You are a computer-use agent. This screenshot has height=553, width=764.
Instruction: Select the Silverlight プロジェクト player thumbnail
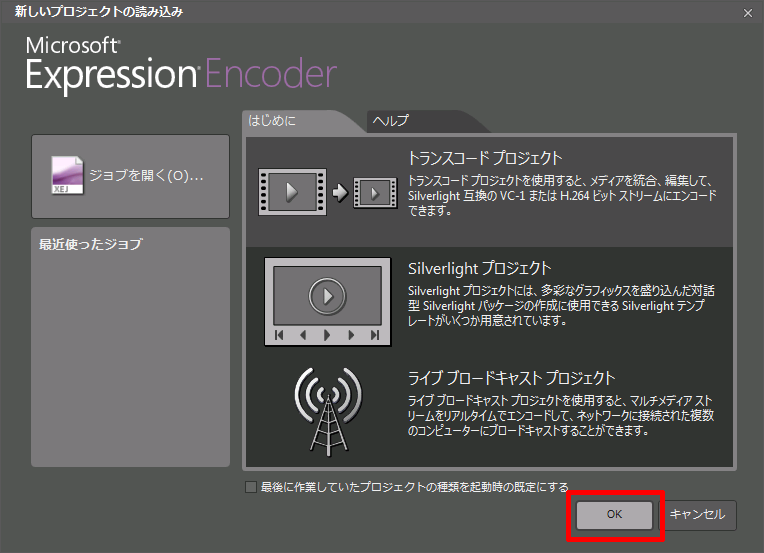tap(327, 302)
